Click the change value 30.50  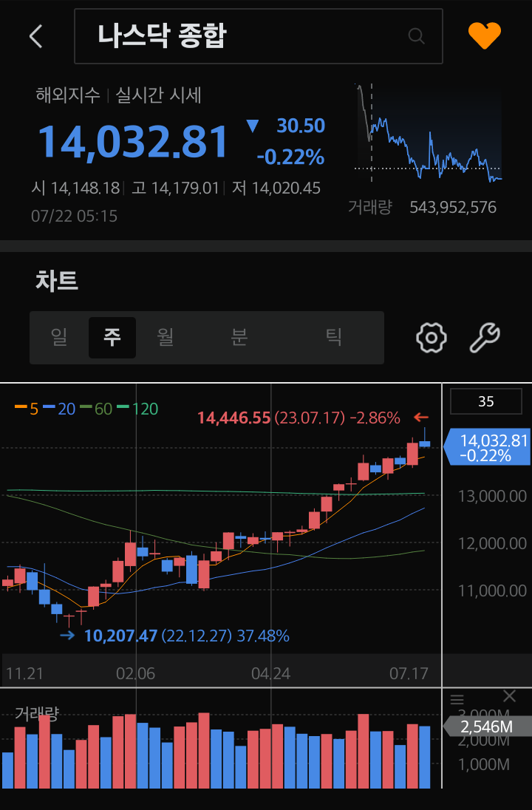point(301,126)
